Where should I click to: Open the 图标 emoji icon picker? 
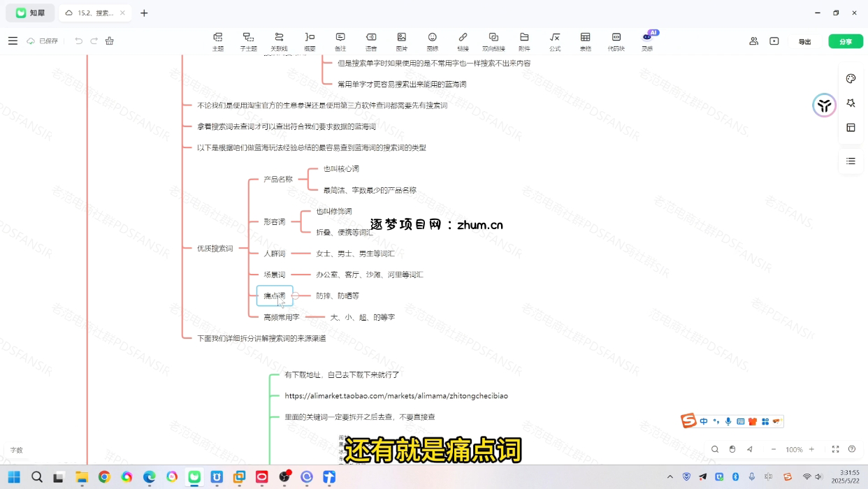tap(432, 42)
